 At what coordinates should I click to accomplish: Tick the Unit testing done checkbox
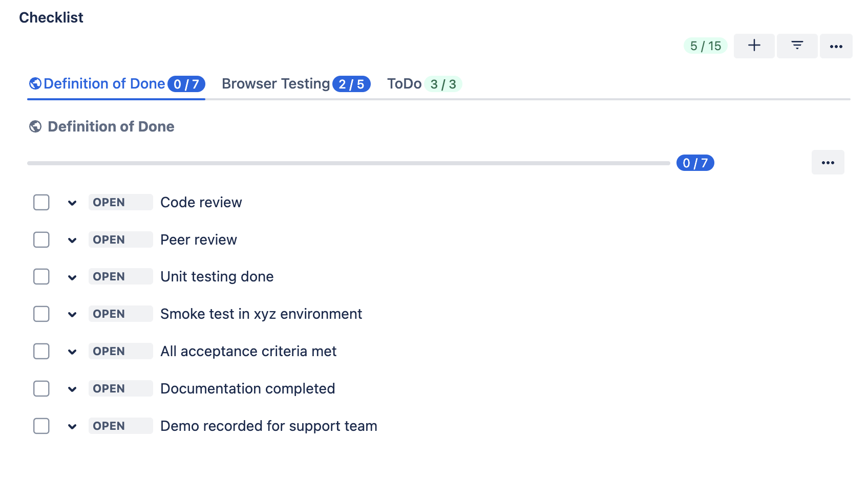(x=41, y=276)
